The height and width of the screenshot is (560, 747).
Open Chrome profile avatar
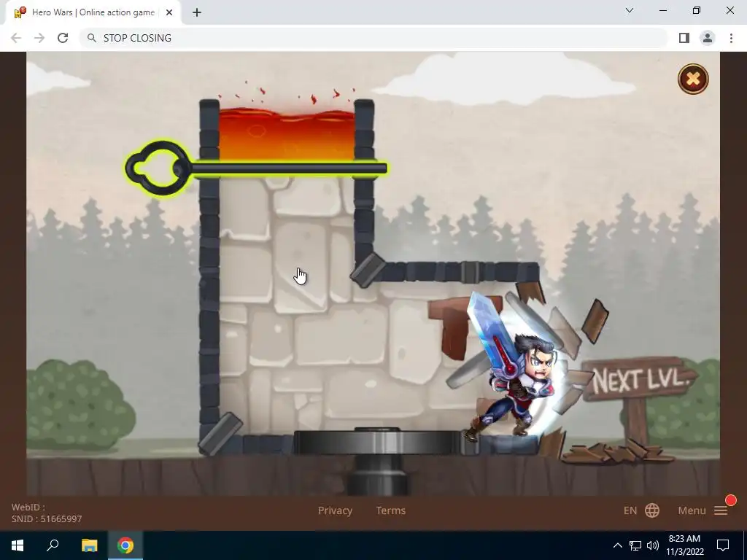[x=708, y=38]
